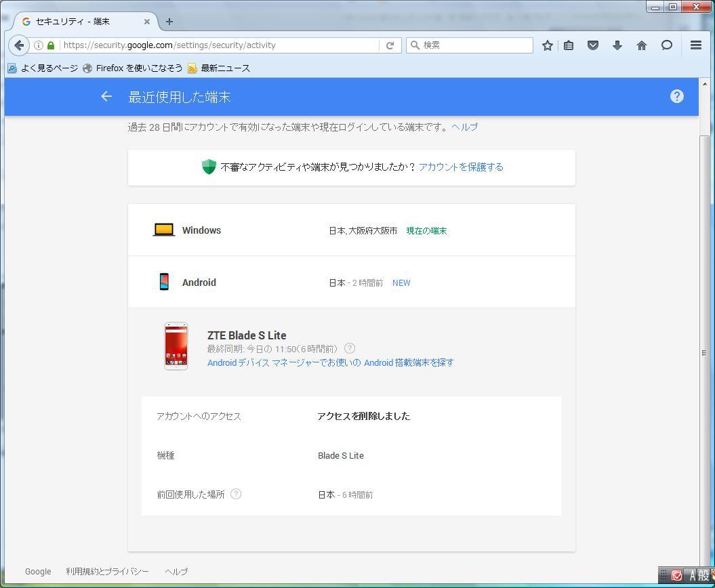715x588 pixels.
Task: Open new tab with plus button
Action: click(169, 22)
